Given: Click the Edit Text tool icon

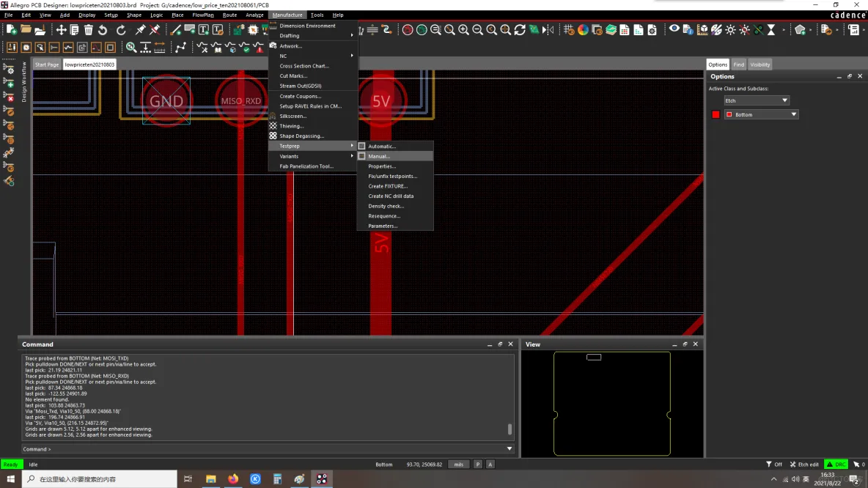Looking at the screenshot, I should tap(218, 30).
